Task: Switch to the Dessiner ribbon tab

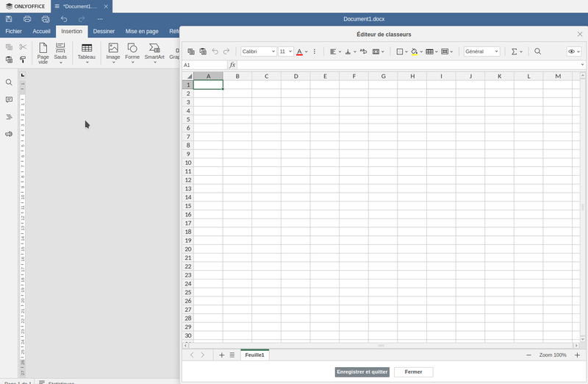Action: 104,32
